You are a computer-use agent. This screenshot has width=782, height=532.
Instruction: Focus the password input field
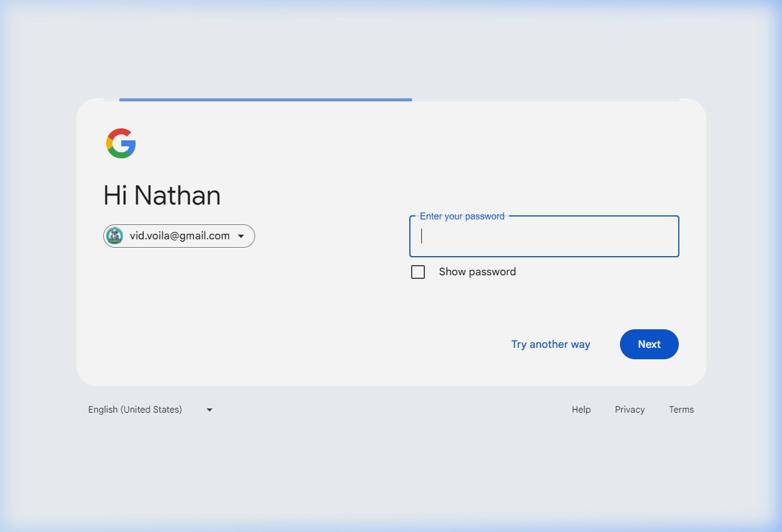pos(544,236)
